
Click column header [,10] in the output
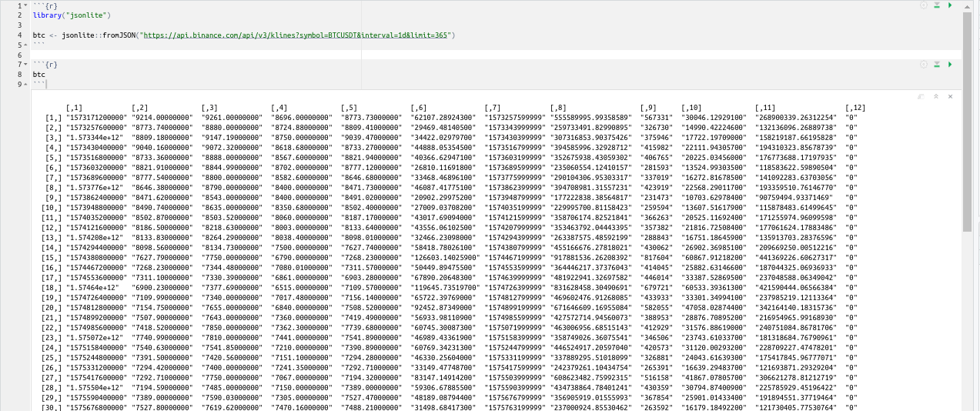691,108
